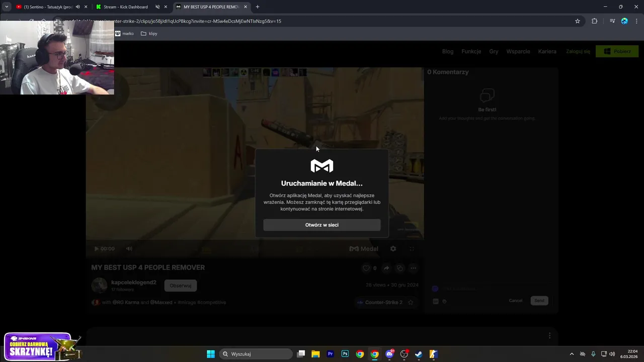Viewport: 644px width, 362px height.
Task: Open the video player settings gear
Action: 393,248
